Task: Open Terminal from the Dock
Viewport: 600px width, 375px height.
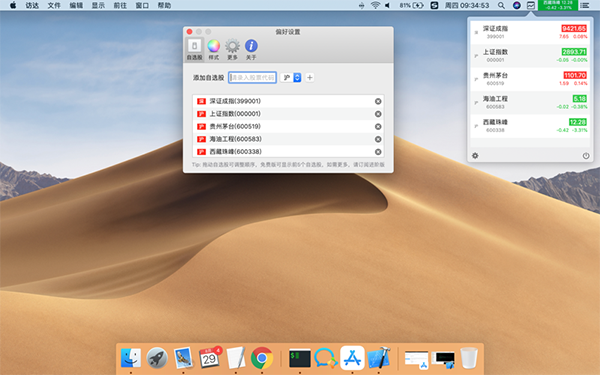Action: tap(300, 359)
